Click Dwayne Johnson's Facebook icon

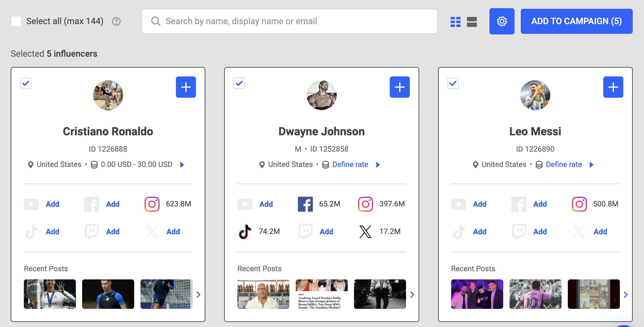(305, 204)
